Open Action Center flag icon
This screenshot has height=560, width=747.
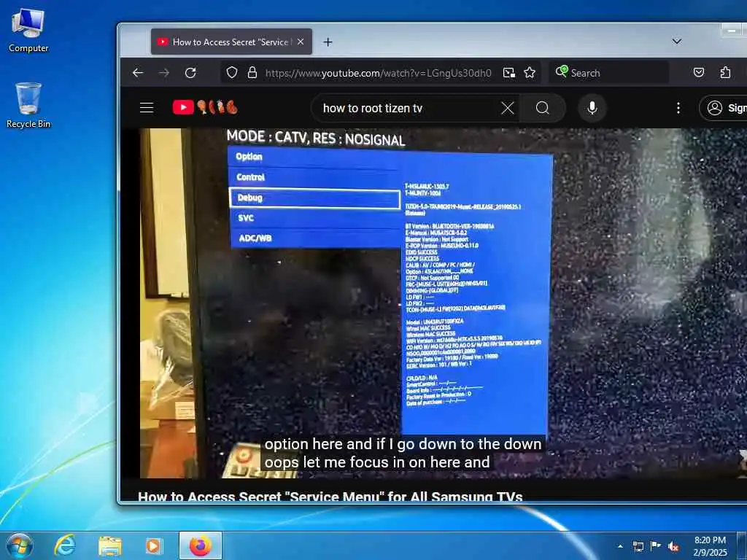coord(656,546)
